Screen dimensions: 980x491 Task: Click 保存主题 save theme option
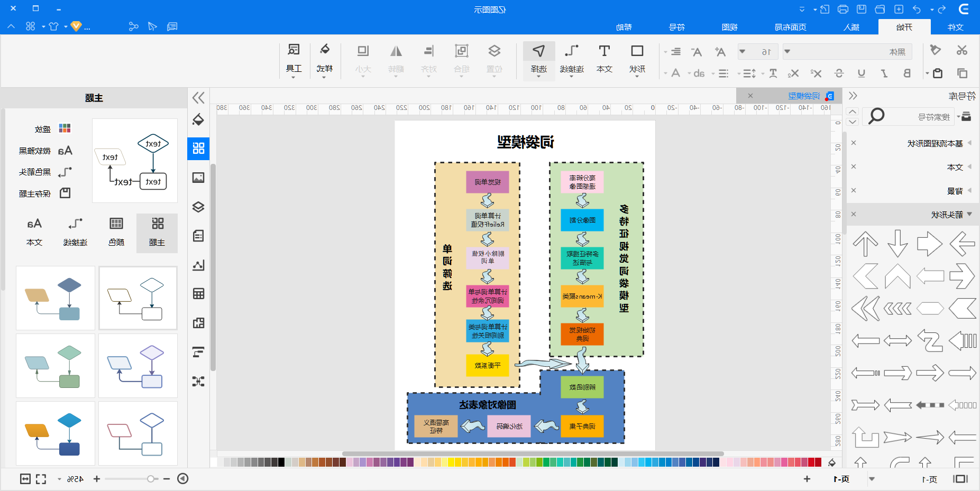pos(44,193)
